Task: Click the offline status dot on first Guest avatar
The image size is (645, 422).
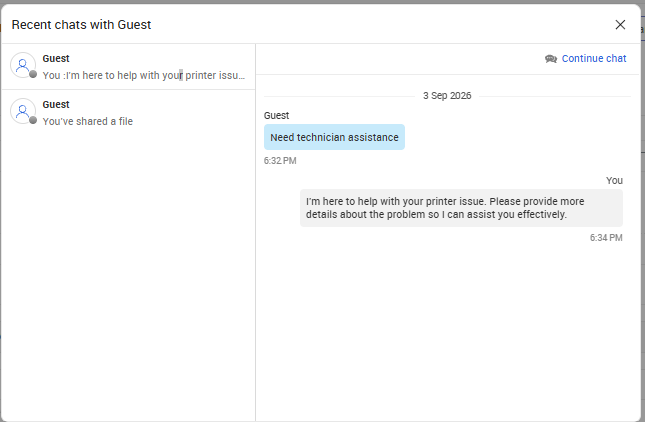Action: click(33, 74)
